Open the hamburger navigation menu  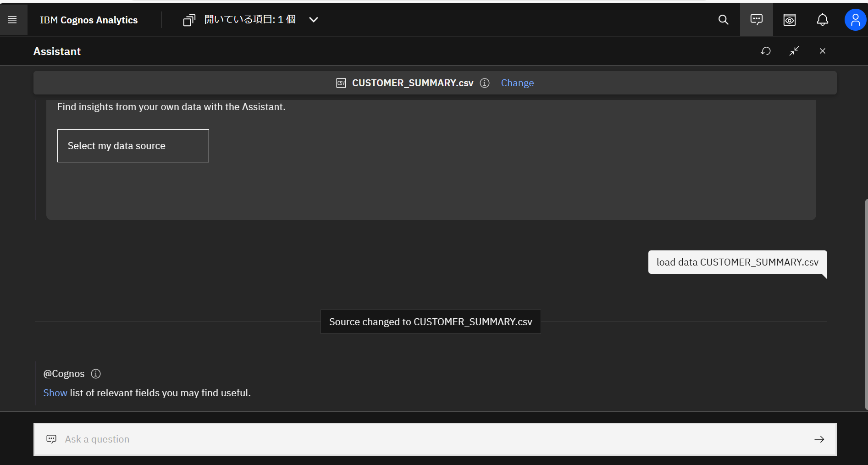coord(12,20)
